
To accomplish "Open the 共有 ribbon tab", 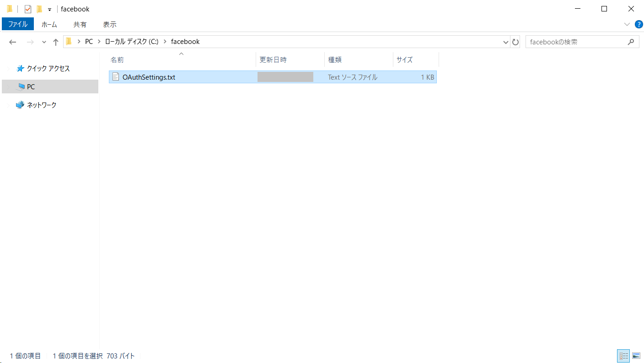I will point(80,24).
